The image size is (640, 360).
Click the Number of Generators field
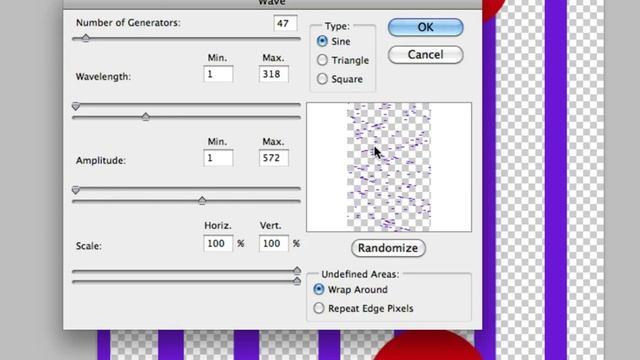tap(285, 23)
